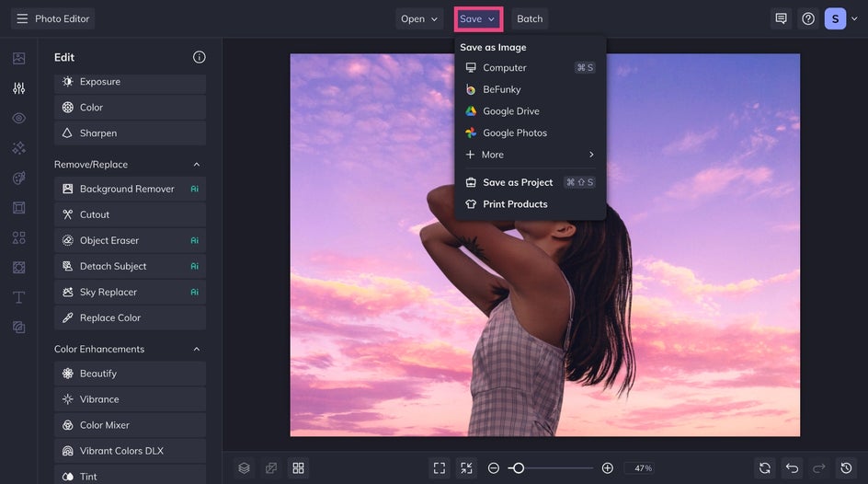Open the layers panel icon in bottom bar
The width and height of the screenshot is (868, 484).
click(245, 468)
